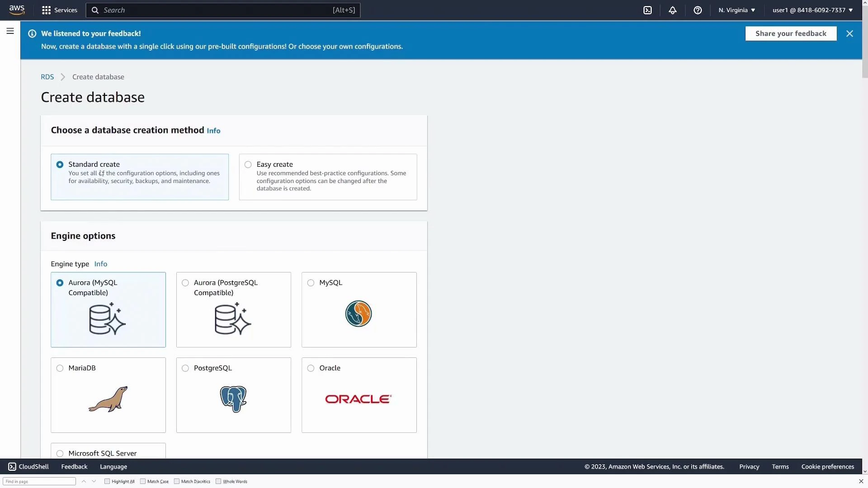Click the RDS breadcrumb link
The height and width of the screenshot is (488, 868).
47,77
